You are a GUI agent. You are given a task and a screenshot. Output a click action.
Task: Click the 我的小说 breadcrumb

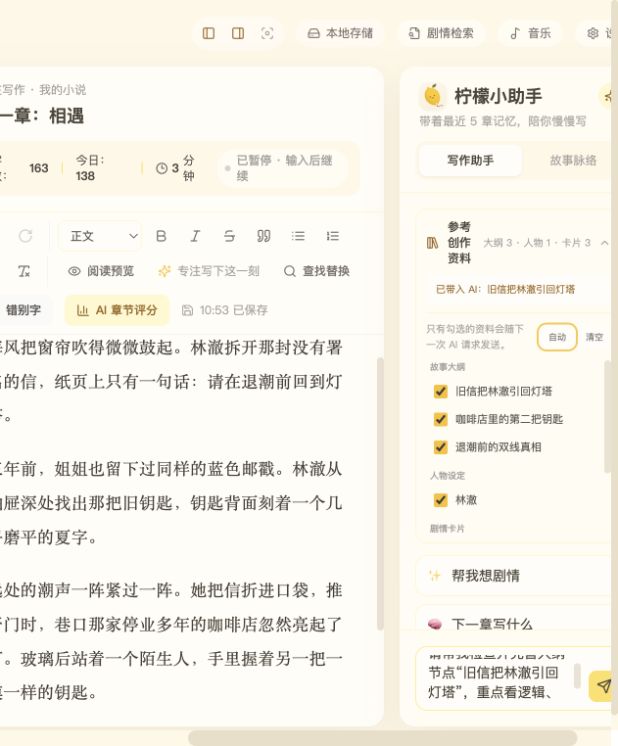click(62, 89)
